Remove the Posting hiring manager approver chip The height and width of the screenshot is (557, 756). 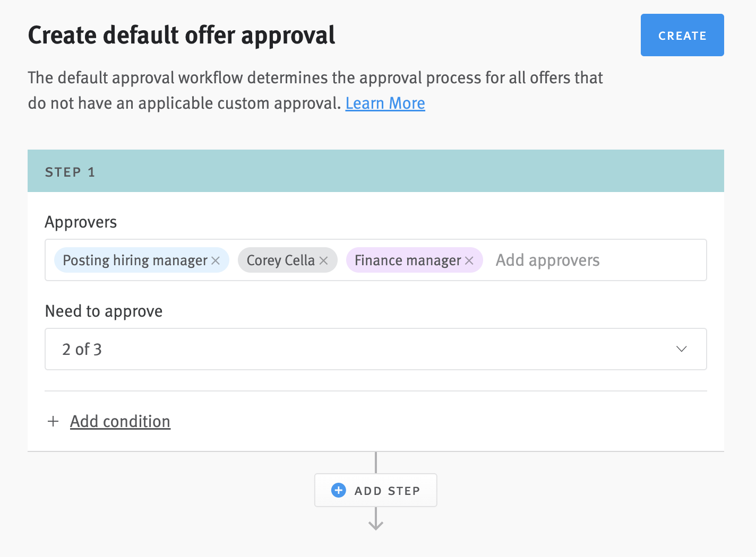(x=216, y=260)
